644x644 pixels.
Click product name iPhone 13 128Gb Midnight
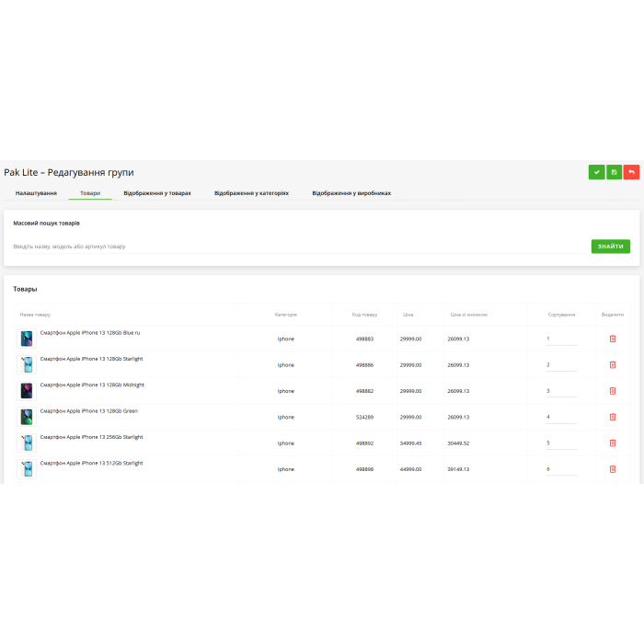(92, 385)
